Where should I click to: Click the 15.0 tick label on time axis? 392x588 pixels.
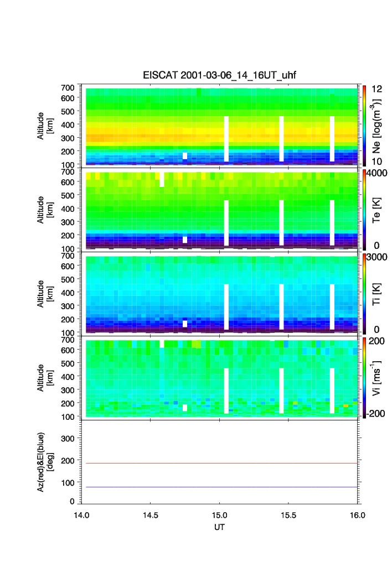tap(220, 516)
